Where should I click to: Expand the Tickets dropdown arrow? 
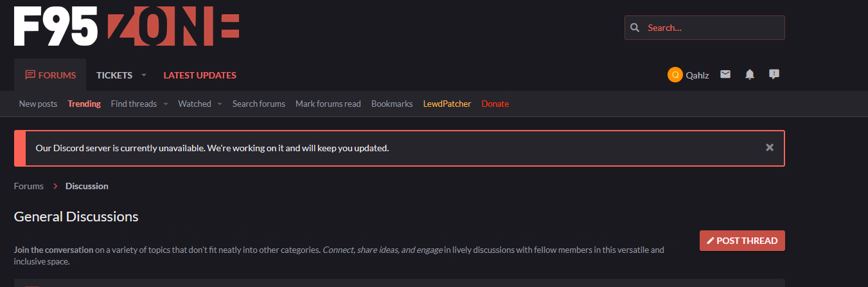click(144, 75)
